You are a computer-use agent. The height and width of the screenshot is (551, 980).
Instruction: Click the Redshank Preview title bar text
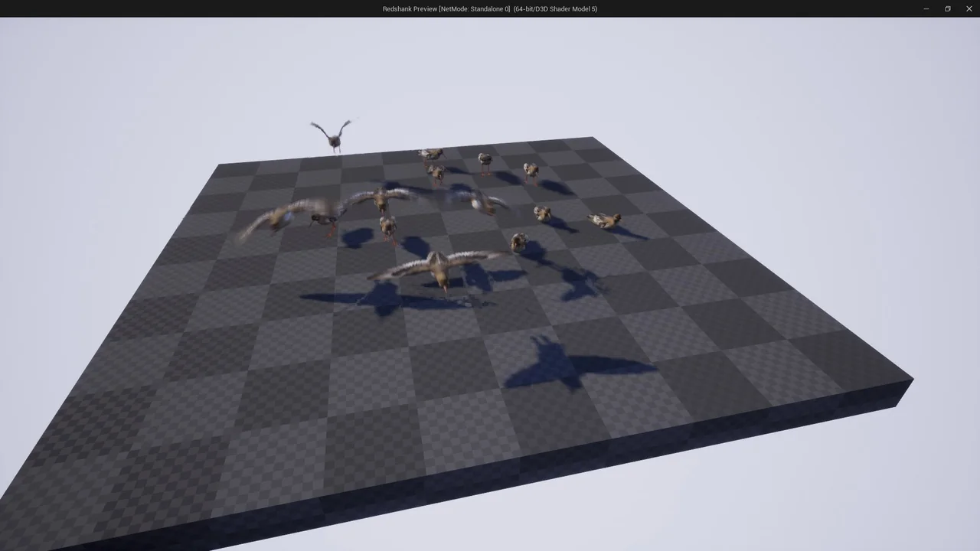tap(489, 8)
